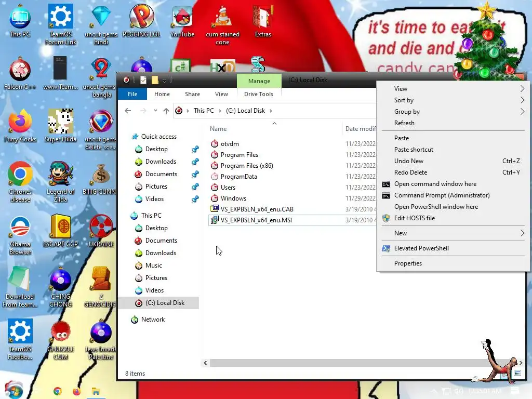The image size is (532, 399).
Task: Launch Falcon C++ from desktop
Action: (x=20, y=74)
